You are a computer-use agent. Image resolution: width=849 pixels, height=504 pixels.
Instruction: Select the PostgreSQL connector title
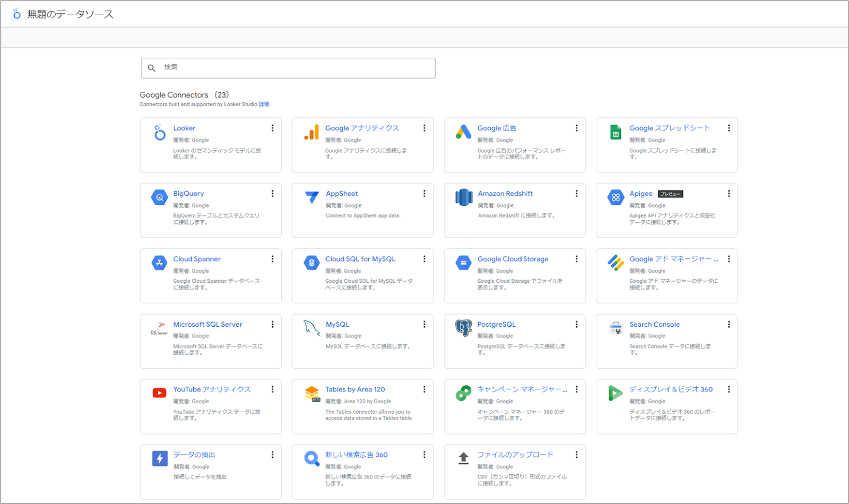496,324
